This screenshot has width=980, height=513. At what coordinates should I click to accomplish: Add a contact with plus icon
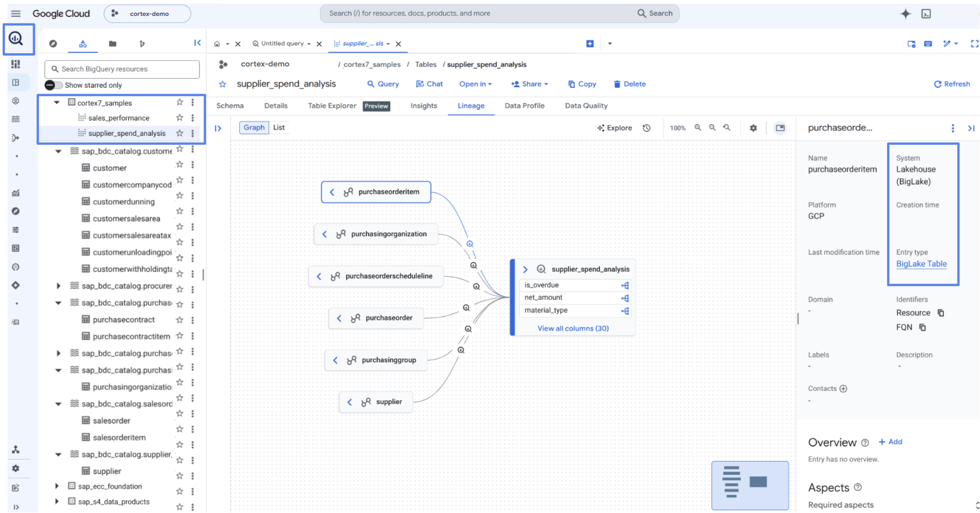(x=843, y=389)
